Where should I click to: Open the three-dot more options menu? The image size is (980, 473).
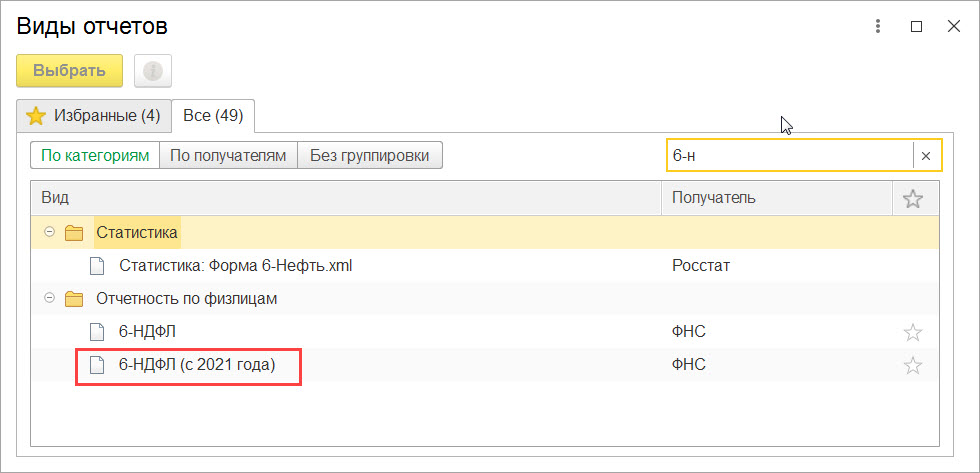pyautogui.click(x=878, y=26)
